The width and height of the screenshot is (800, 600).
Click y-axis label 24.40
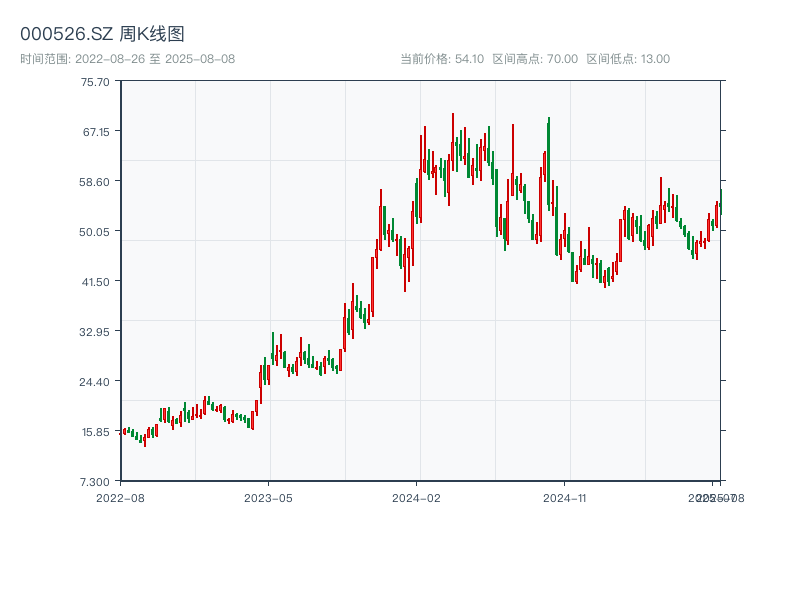click(94, 382)
